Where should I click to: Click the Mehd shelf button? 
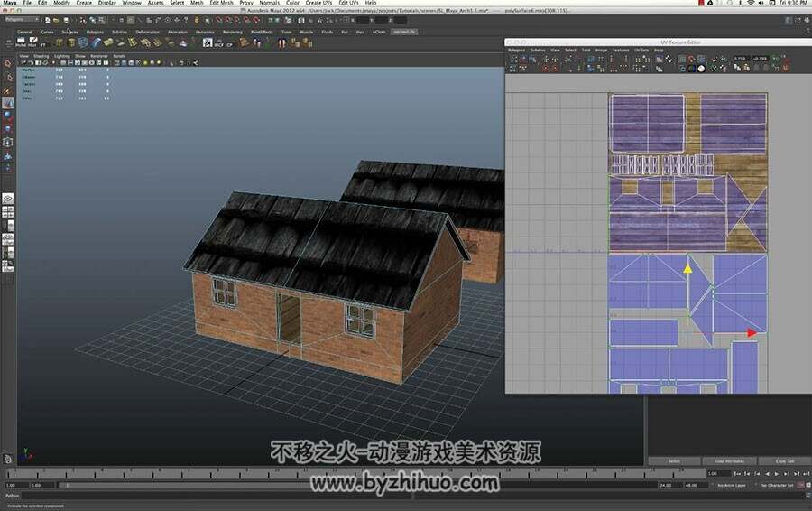tap(21, 42)
